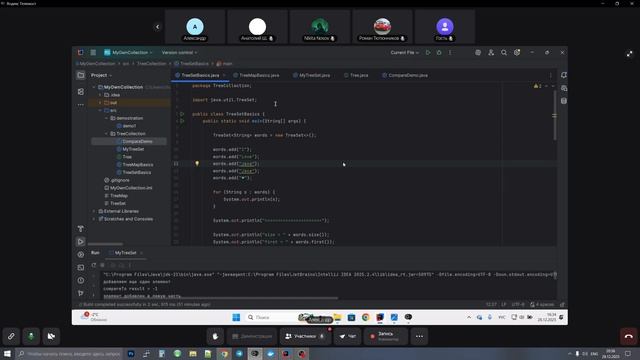The width and height of the screenshot is (640, 360).
Task: End the call with the red hang-up button
Action: click(x=629, y=336)
